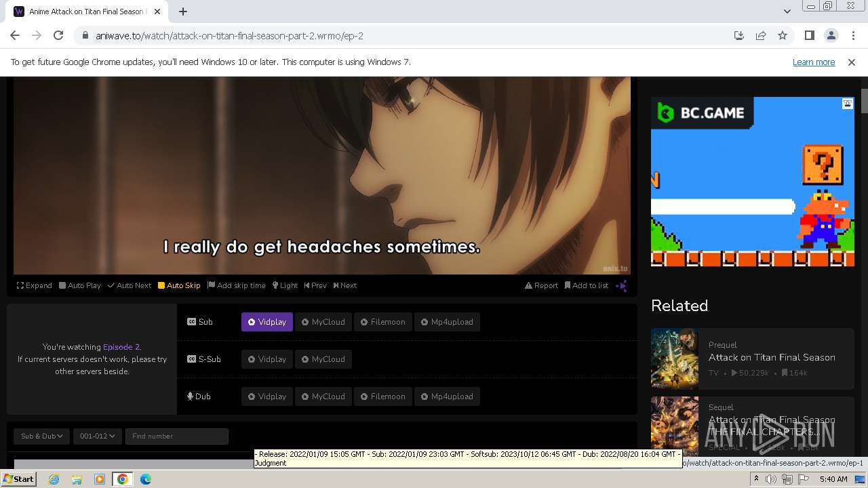Select Sub Vidplay server
Image resolution: width=868 pixels, height=488 pixels.
267,322
